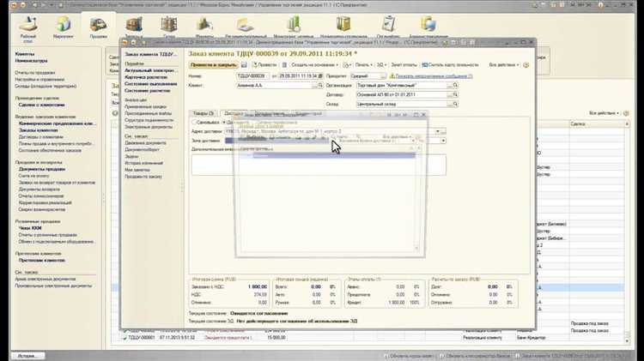Image resolution: width=644 pixels, height=361 pixels.
Task: Click the Провести button
Action: click(264, 65)
